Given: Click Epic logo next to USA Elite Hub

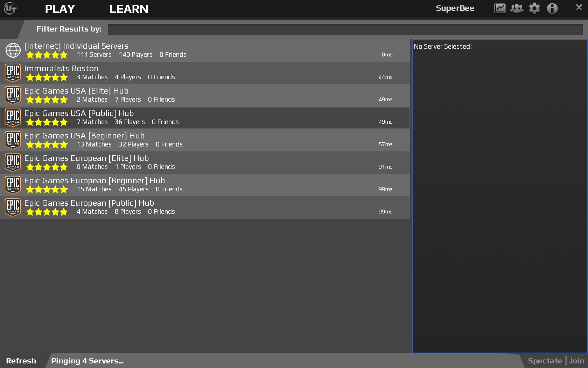Looking at the screenshot, I should click(13, 95).
